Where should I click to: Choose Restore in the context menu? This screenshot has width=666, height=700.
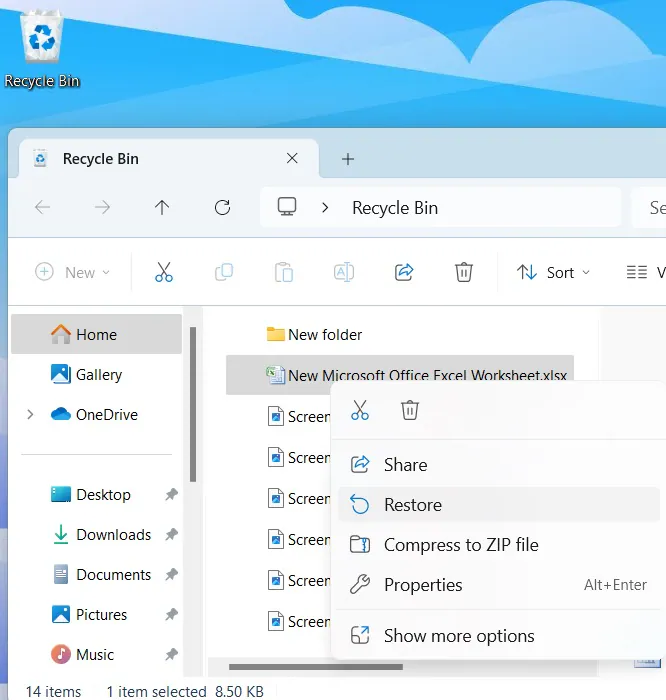[499, 504]
